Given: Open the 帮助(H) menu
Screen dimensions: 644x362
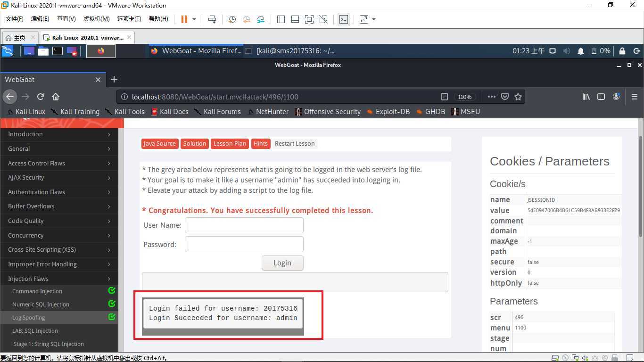Looking at the screenshot, I should click(158, 19).
